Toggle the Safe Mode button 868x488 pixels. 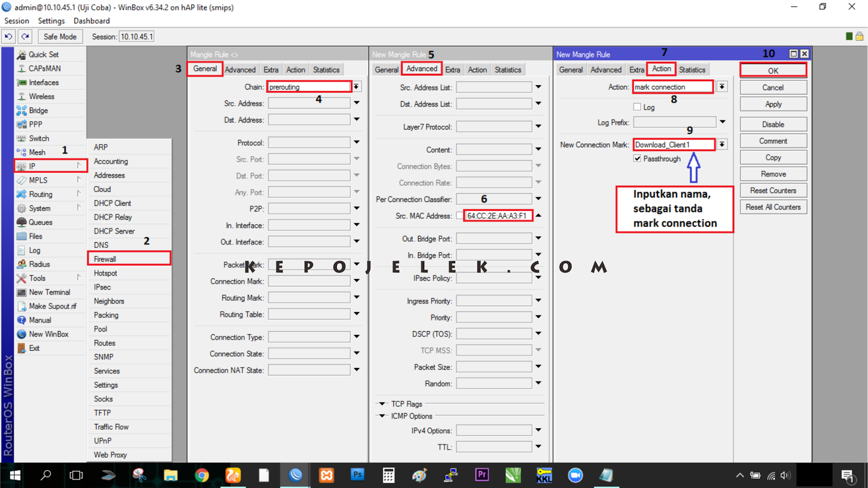click(x=60, y=36)
